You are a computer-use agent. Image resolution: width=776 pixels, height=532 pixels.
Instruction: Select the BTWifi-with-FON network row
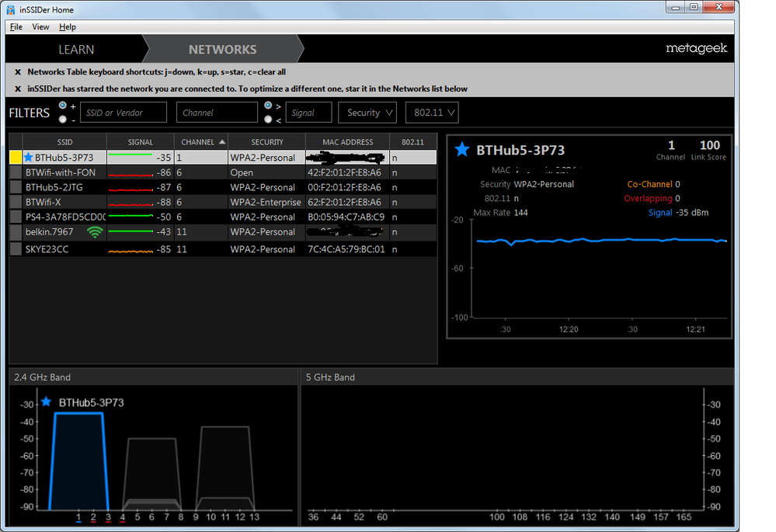[x=223, y=172]
